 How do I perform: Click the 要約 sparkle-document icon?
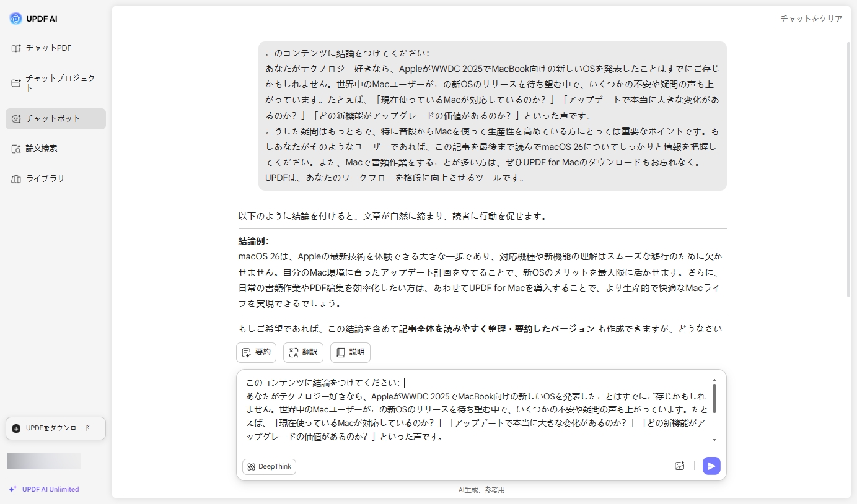[x=247, y=352]
